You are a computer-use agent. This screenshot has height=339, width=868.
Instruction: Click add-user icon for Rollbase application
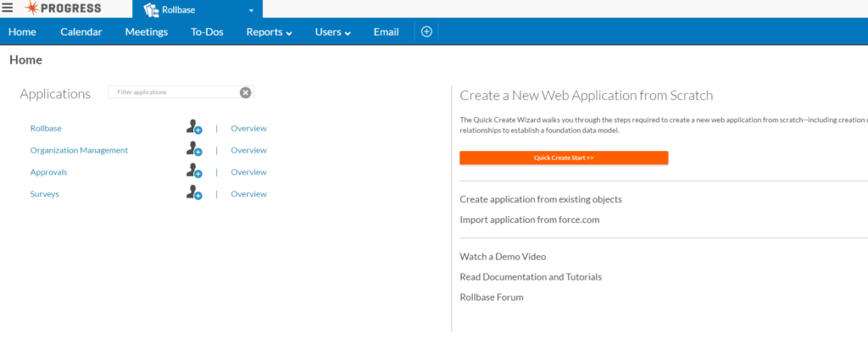[x=194, y=128]
